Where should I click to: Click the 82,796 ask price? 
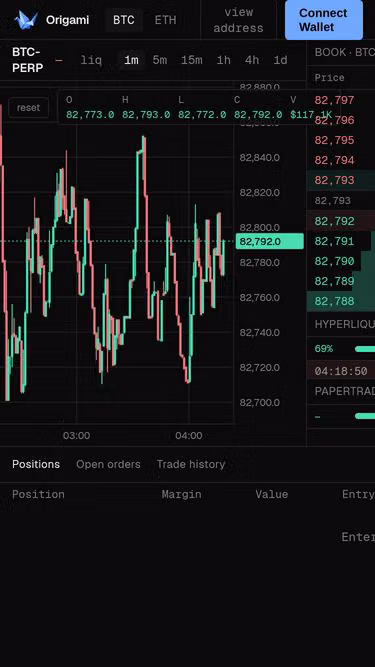click(335, 120)
